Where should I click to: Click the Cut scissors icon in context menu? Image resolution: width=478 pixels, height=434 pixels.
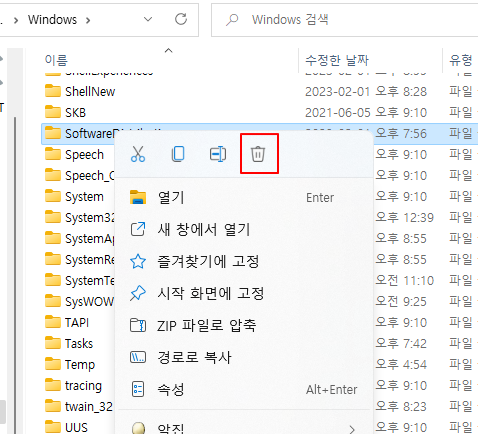point(138,154)
